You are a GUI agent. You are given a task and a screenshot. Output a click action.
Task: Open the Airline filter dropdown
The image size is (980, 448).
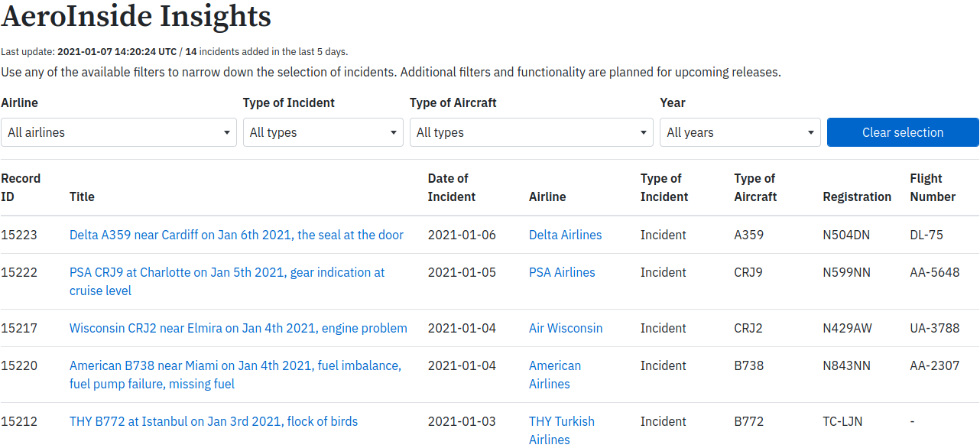click(x=118, y=132)
